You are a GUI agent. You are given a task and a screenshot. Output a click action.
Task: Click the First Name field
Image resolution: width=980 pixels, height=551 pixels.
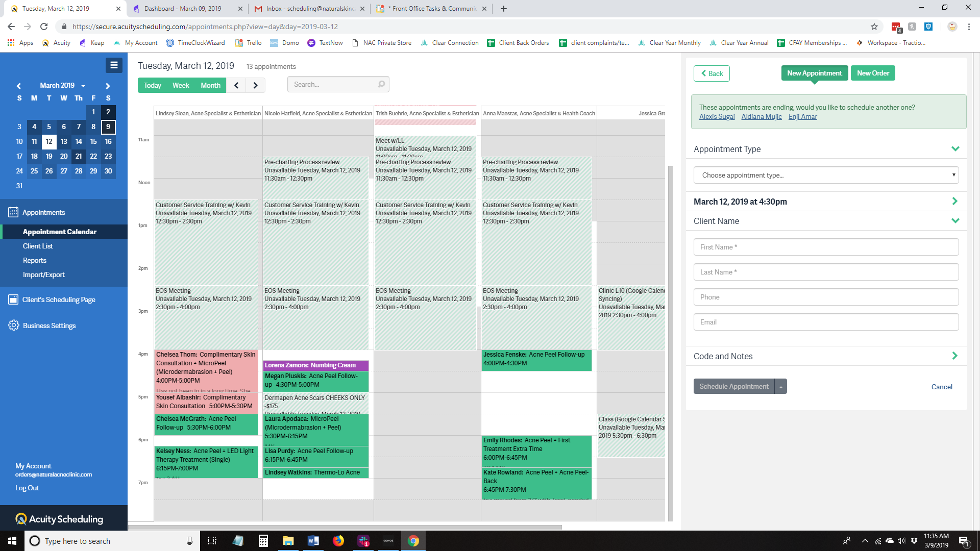pos(826,247)
